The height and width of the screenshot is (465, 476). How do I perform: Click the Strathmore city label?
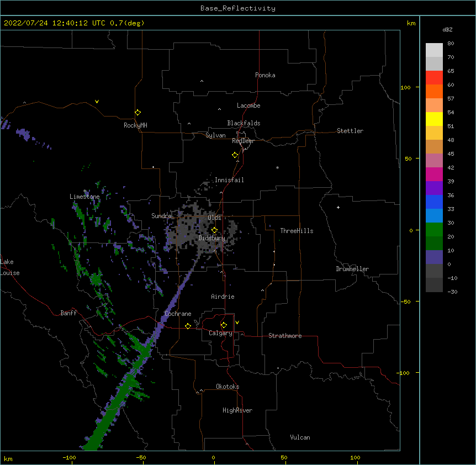coord(285,336)
